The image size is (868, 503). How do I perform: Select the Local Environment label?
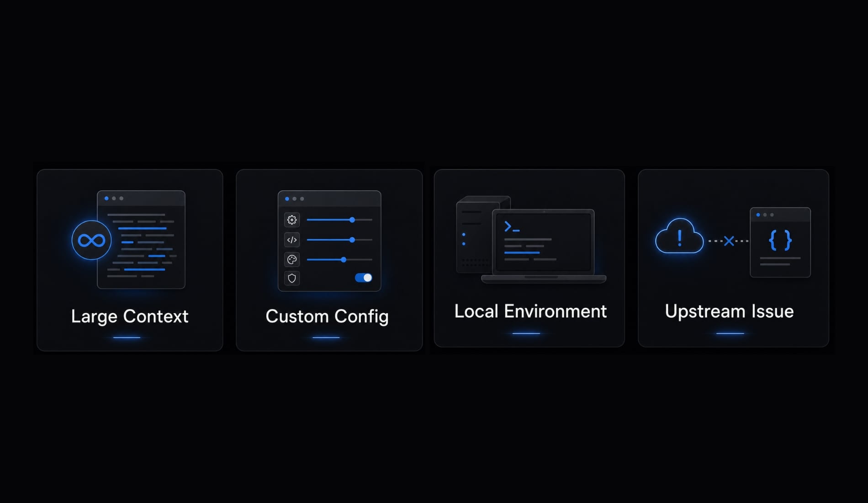[x=530, y=311]
